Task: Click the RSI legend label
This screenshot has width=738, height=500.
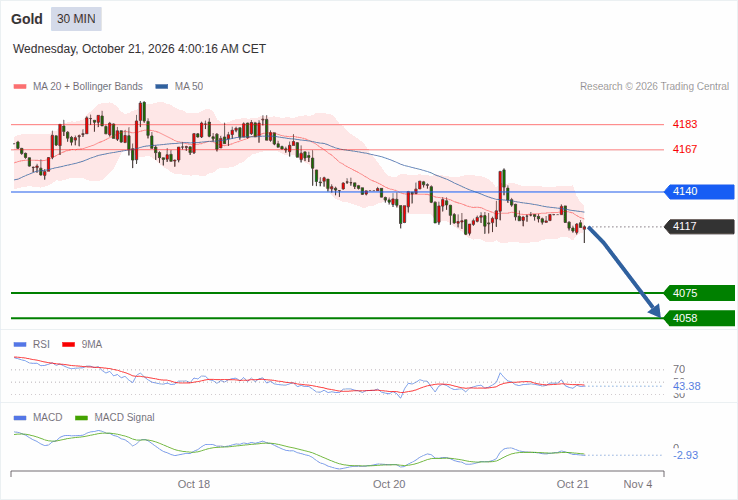Action: click(41, 345)
